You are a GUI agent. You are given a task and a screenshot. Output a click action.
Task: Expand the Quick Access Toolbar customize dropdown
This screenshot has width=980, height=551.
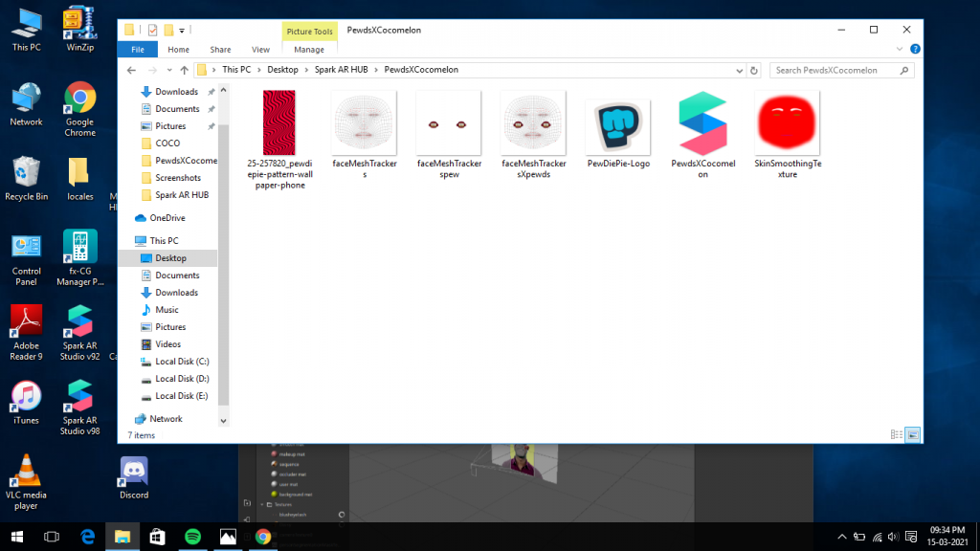click(182, 30)
